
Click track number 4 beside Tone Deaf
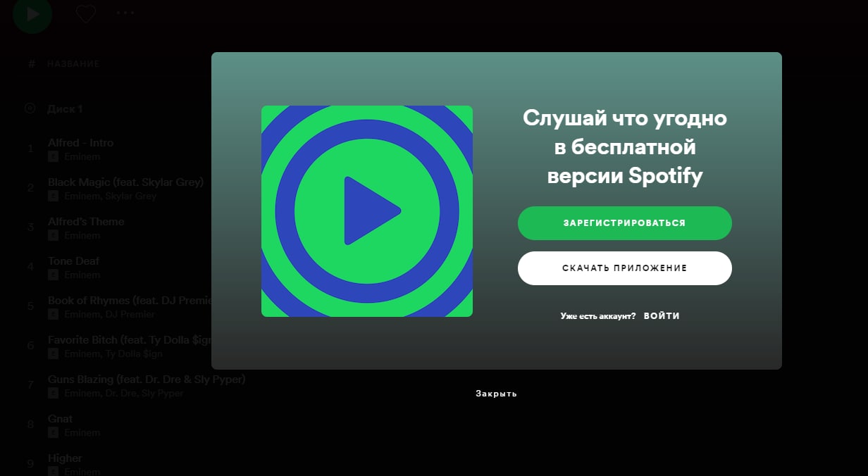coord(30,267)
